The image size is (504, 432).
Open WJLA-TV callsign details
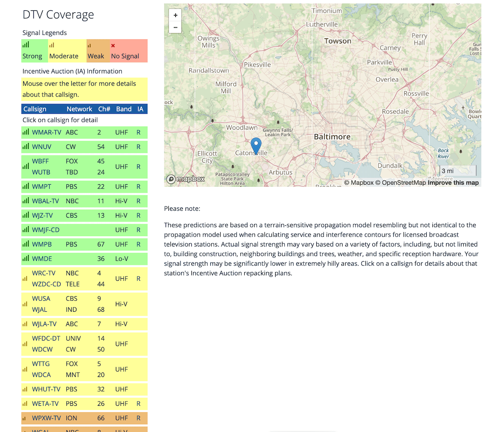click(44, 324)
